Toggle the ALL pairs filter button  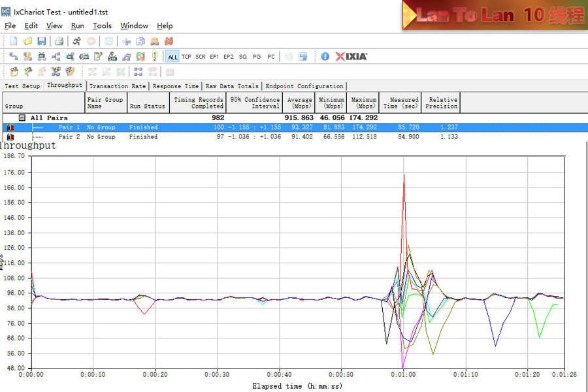pos(172,57)
